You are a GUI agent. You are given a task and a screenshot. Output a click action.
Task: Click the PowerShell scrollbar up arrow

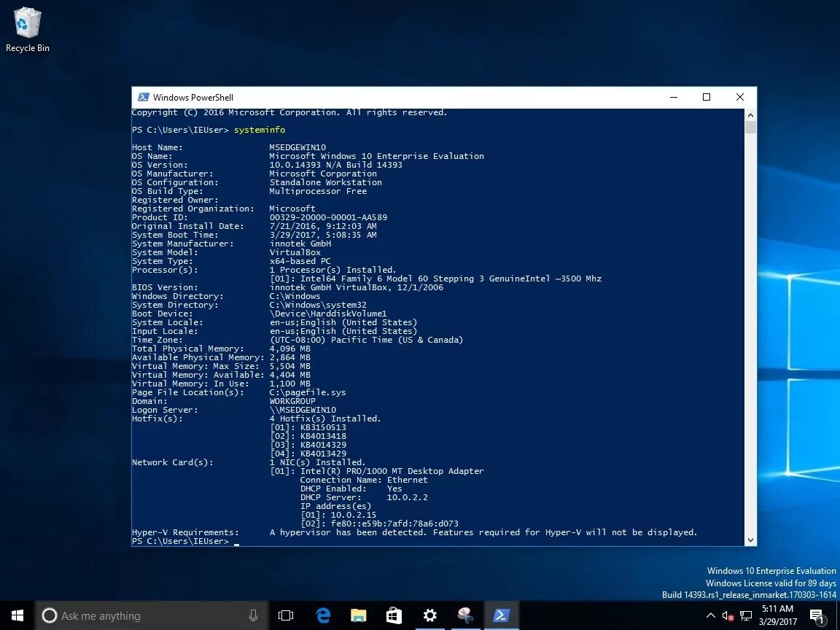tap(750, 115)
